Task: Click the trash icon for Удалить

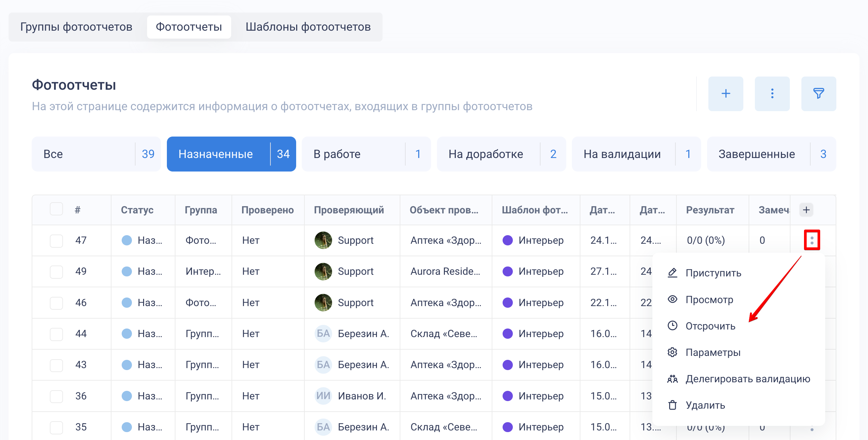Action: tap(672, 405)
